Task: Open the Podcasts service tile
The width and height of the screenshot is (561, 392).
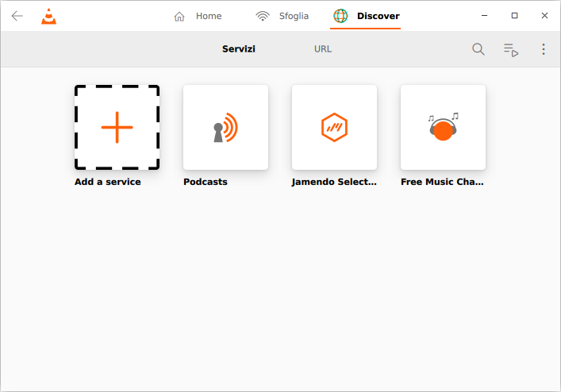Action: 226,127
